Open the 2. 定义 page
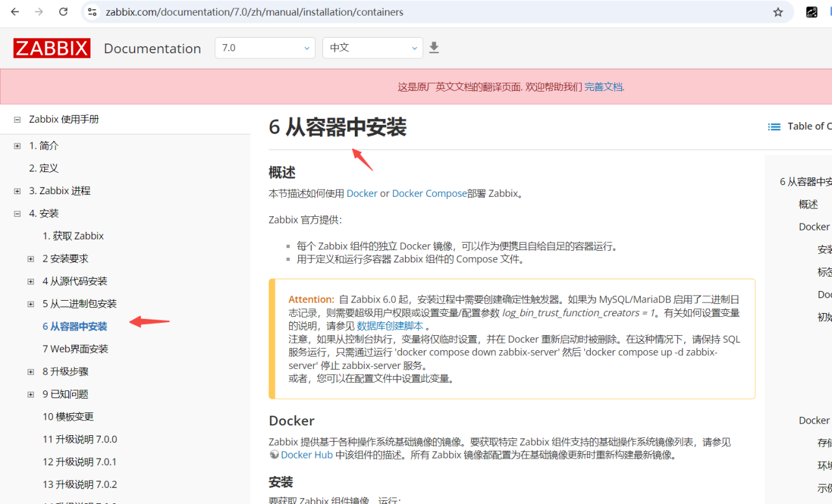832x504 pixels. [44, 168]
